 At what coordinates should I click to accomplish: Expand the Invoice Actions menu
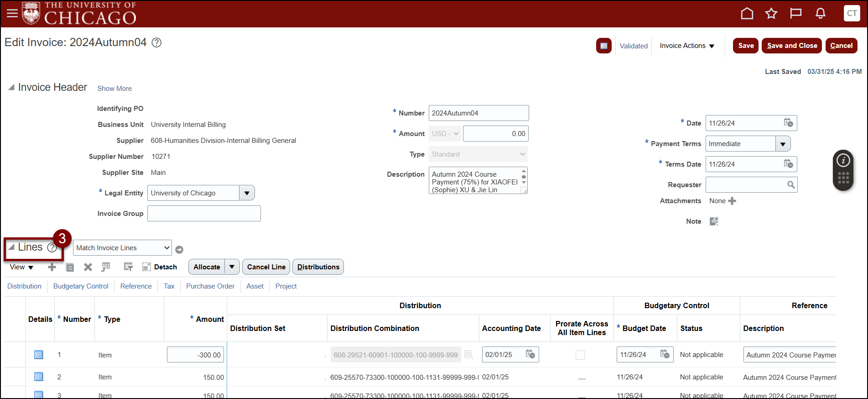tap(687, 46)
